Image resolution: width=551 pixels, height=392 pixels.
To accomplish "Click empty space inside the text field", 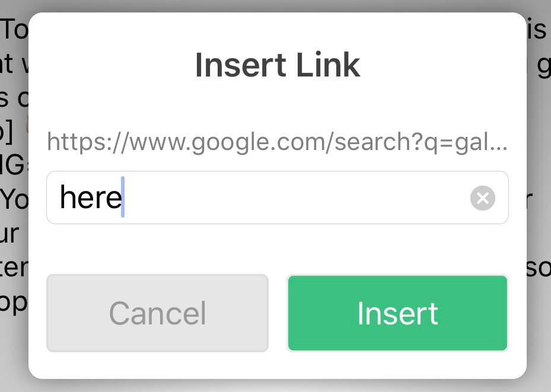I will (x=295, y=197).
